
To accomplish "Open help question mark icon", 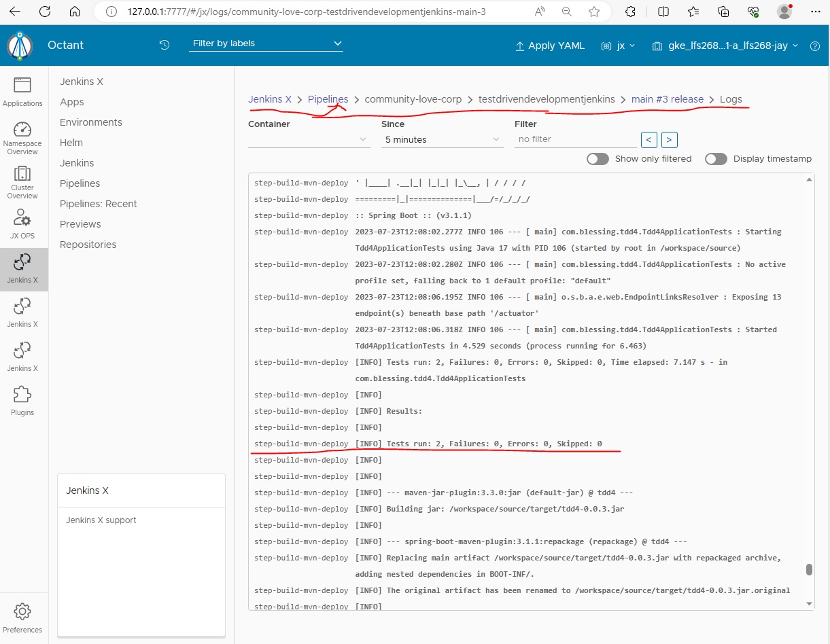I will click(x=815, y=46).
